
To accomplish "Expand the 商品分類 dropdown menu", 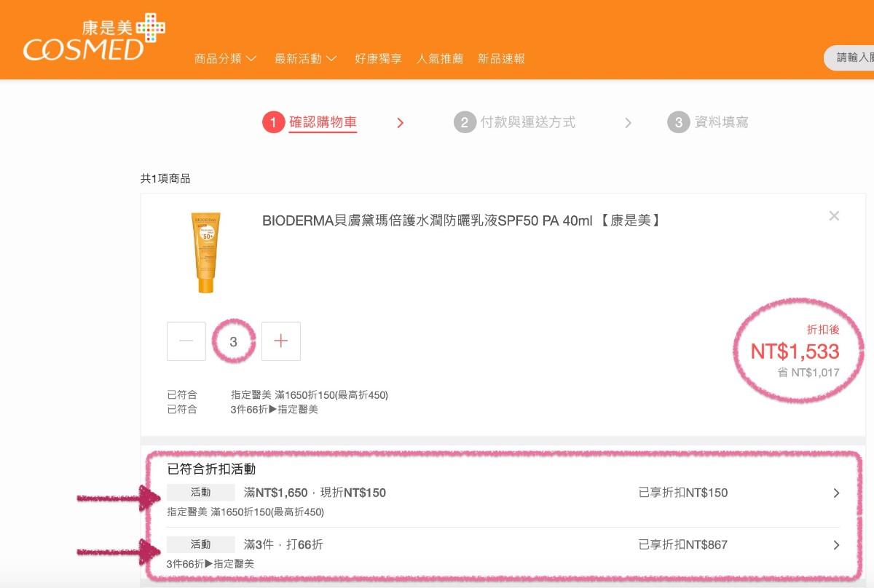I will click(225, 59).
